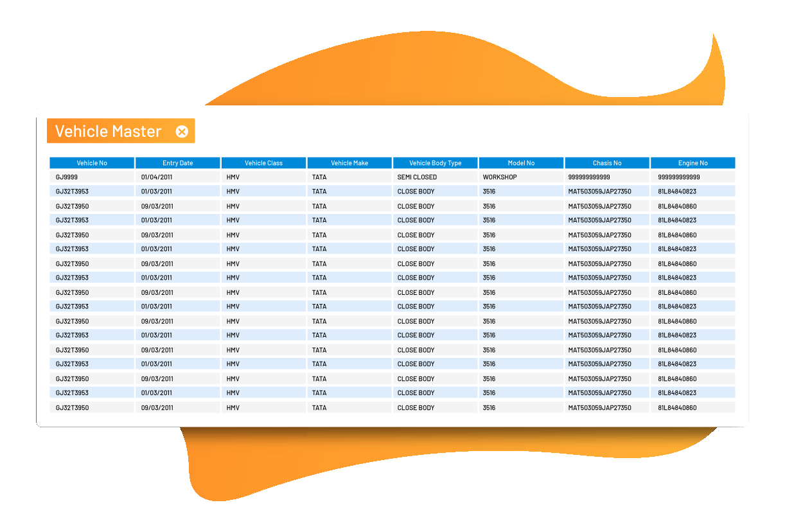The image size is (785, 532).
Task: Click HMV vehicle class in GJ9999 row
Action: point(233,177)
